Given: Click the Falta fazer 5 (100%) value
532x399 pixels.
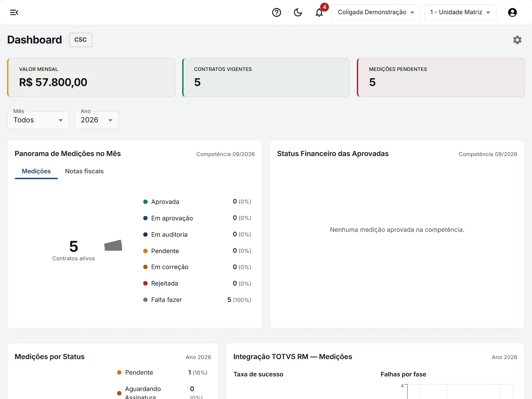Looking at the screenshot, I should point(239,300).
